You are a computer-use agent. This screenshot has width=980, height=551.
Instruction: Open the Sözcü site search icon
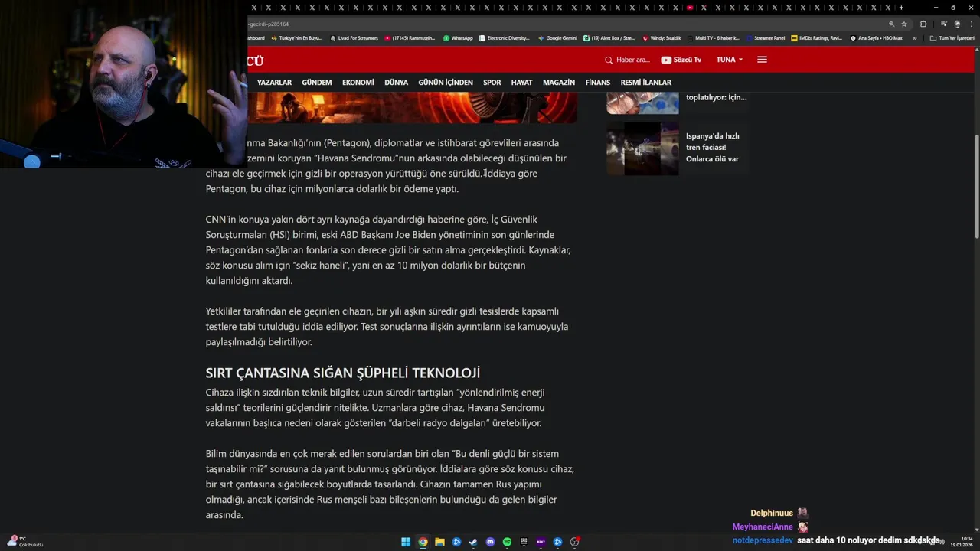tap(609, 60)
